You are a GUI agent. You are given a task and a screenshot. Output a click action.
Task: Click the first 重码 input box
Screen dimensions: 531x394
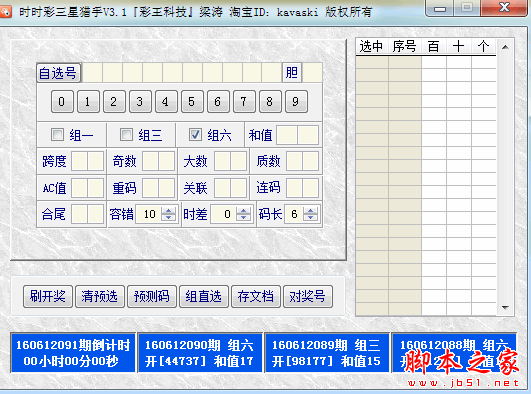click(x=151, y=188)
